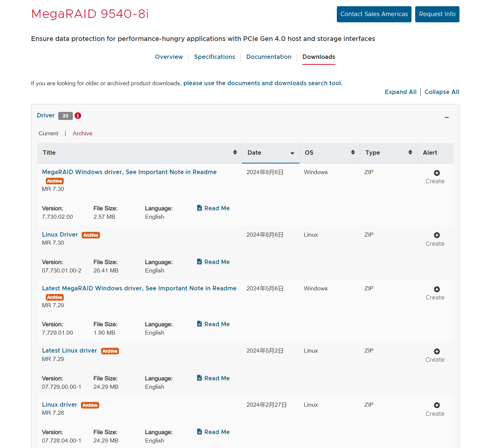484x448 pixels.
Task: Collapse the Driver section with the minus button
Action: click(x=447, y=117)
